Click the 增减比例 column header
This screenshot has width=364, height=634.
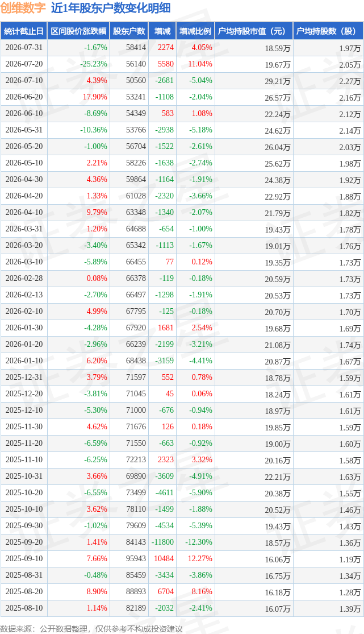195,31
